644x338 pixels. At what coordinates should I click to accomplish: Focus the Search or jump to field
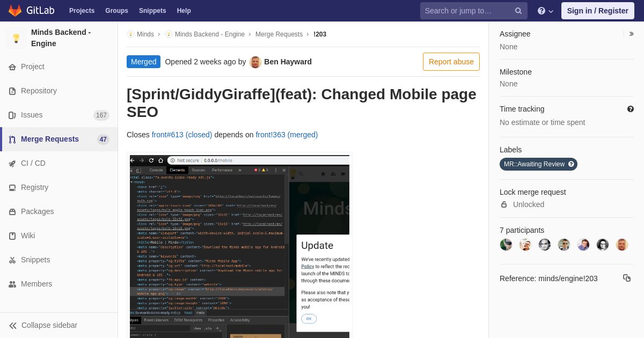pos(474,11)
